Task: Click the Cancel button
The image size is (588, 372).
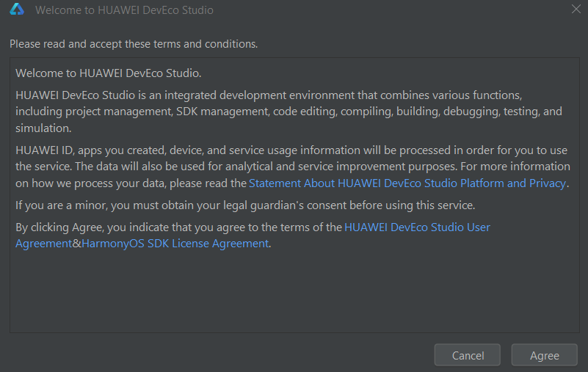Action: pyautogui.click(x=468, y=354)
